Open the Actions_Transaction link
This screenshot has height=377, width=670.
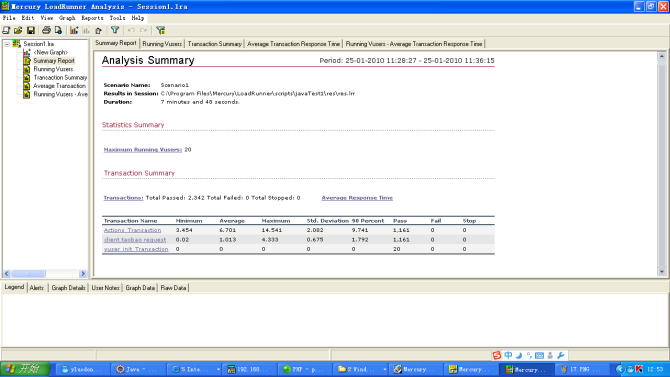point(132,230)
